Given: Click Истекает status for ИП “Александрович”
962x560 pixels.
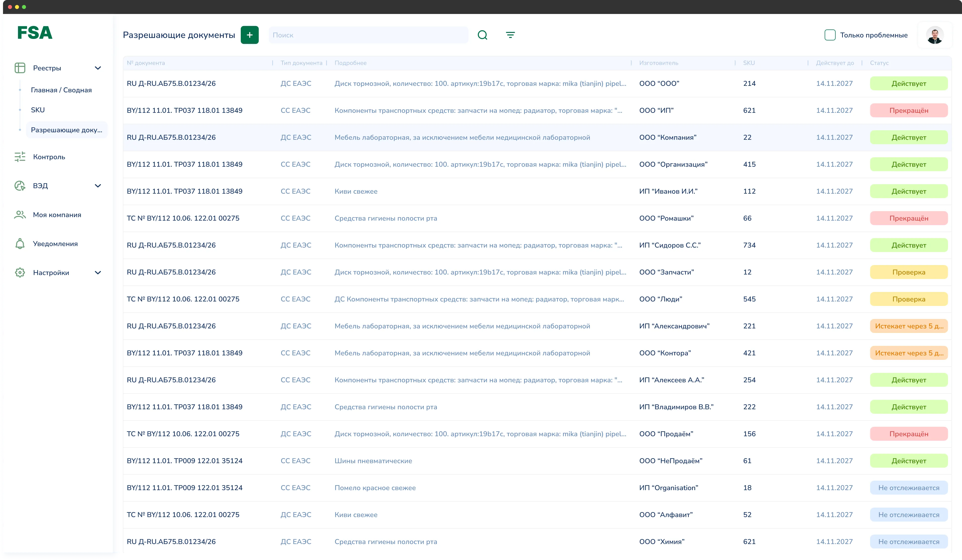Looking at the screenshot, I should pos(909,326).
